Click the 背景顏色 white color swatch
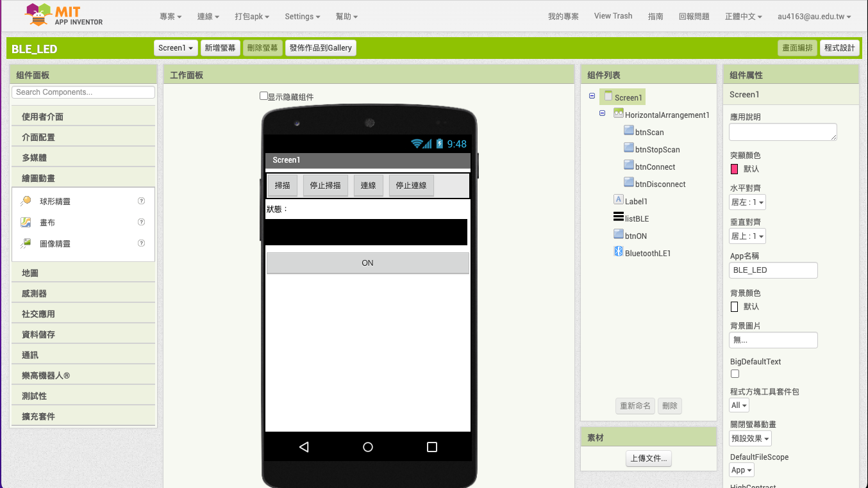The height and width of the screenshot is (488, 868). coord(735,307)
